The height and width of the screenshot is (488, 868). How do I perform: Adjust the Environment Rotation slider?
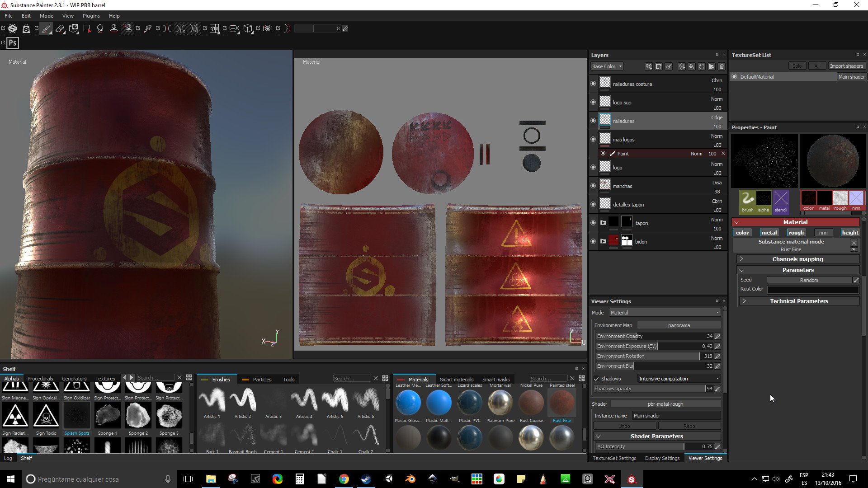[651, 356]
